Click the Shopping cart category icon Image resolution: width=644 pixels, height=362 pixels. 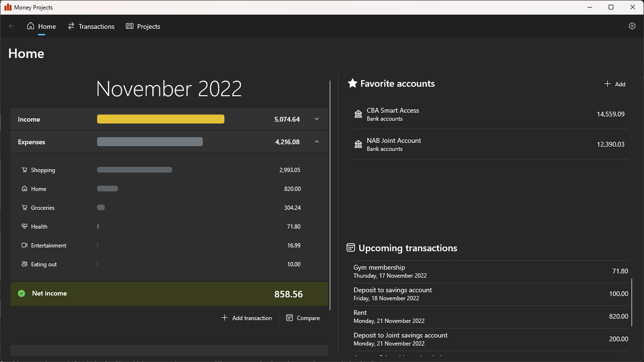25,170
